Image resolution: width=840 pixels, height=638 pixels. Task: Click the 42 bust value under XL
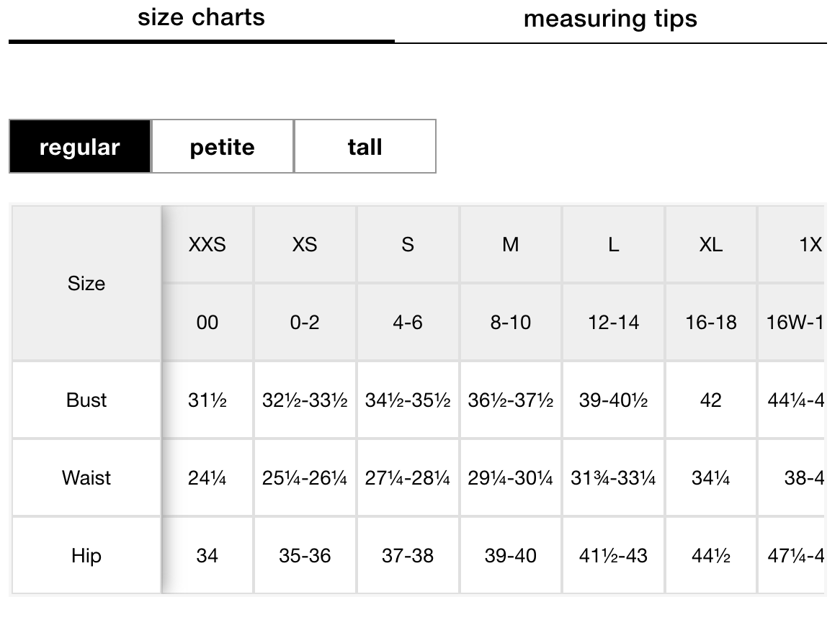(711, 400)
